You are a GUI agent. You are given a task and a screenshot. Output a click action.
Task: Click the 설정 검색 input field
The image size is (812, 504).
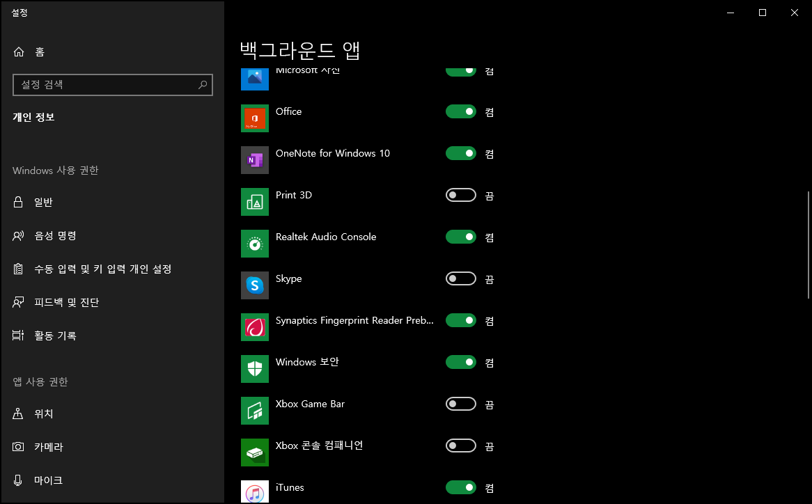click(x=113, y=85)
